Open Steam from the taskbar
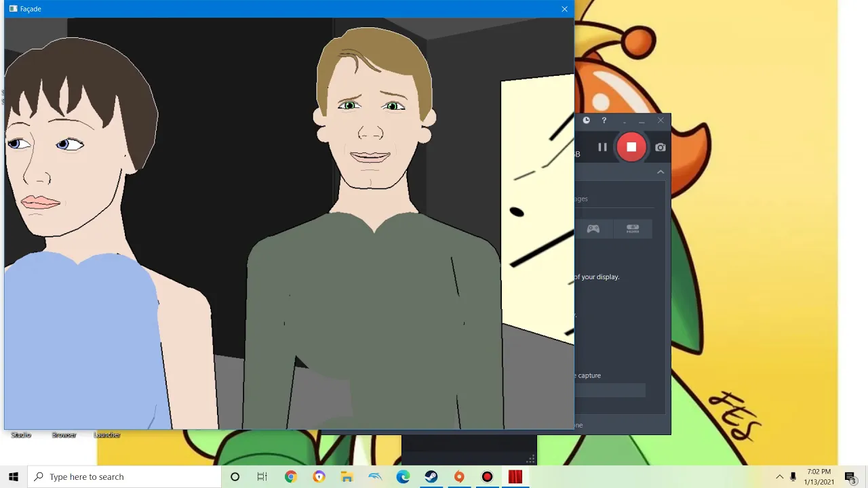 [431, 477]
